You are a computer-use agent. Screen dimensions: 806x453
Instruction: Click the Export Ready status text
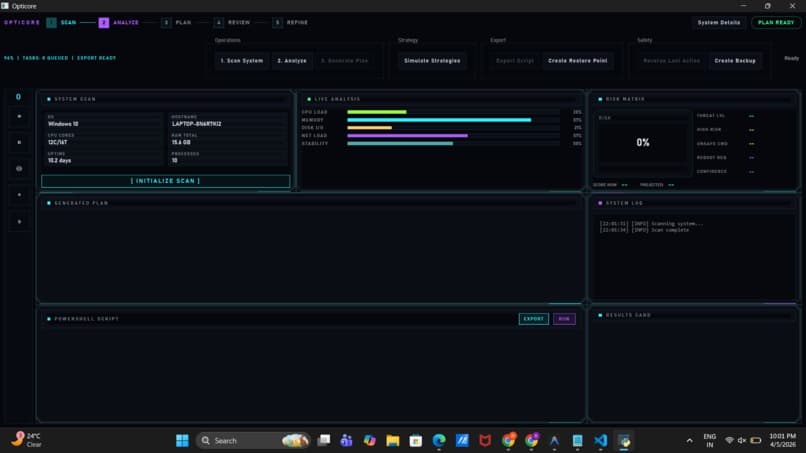coord(96,58)
